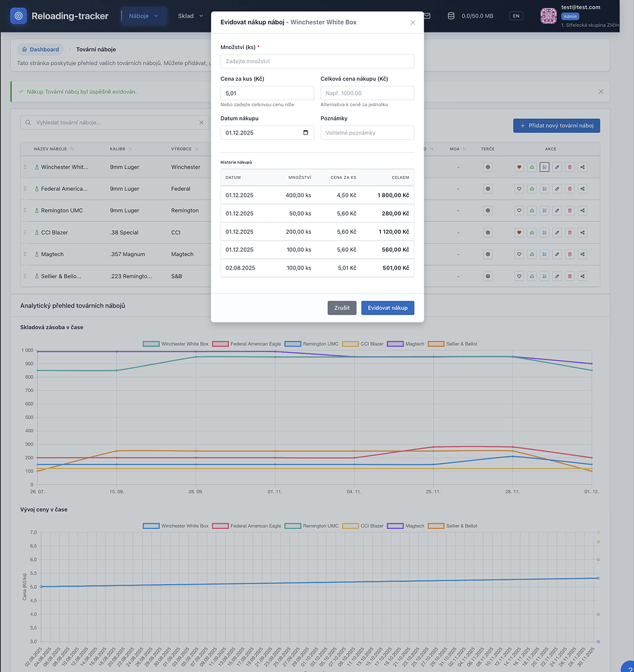The width and height of the screenshot is (634, 672).
Task: Clear the ammo search field with the X icon
Action: pos(201,123)
